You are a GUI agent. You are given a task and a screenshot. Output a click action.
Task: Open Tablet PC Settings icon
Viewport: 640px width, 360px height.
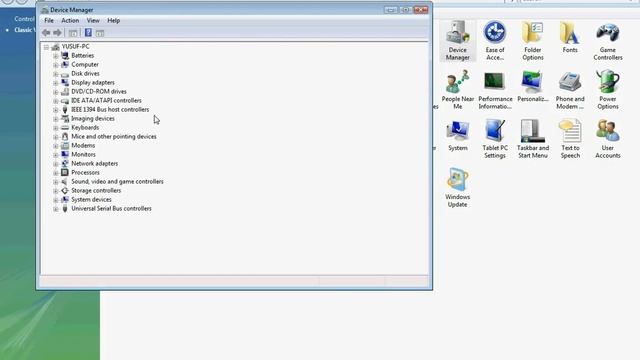495,139
